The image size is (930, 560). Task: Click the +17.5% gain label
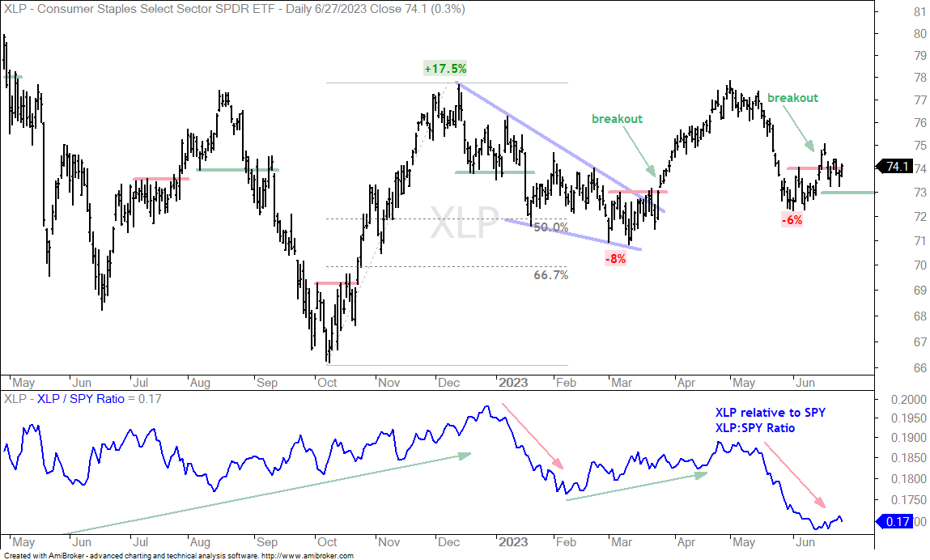pyautogui.click(x=445, y=69)
